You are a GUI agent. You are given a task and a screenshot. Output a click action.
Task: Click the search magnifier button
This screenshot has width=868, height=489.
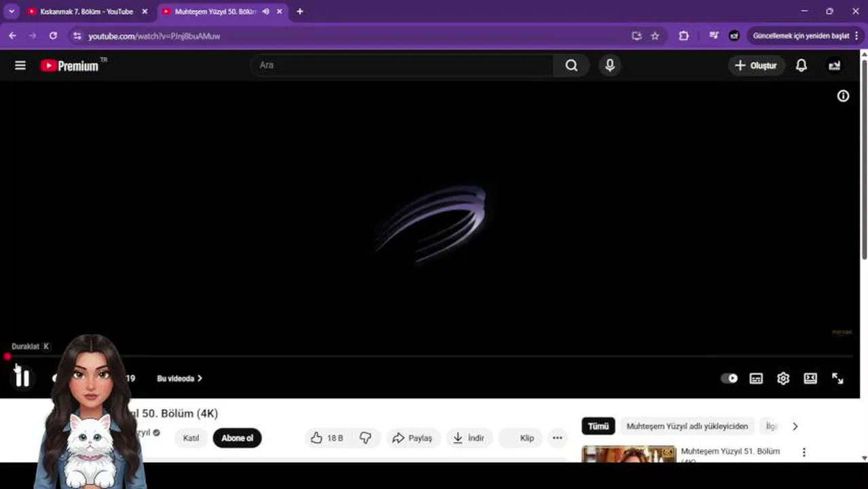coord(571,65)
